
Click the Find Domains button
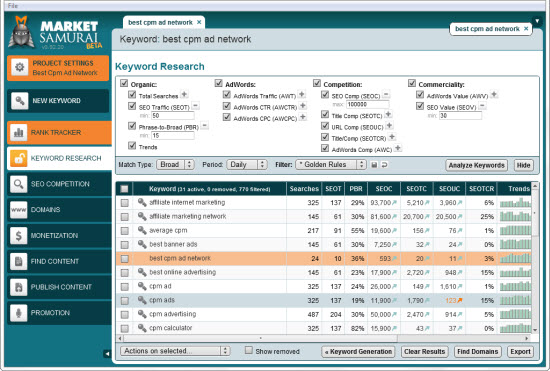point(477,352)
